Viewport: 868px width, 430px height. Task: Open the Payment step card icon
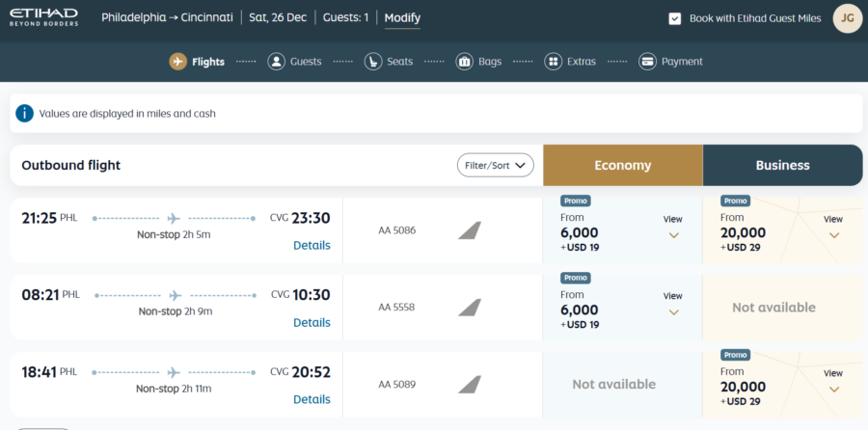tap(647, 62)
